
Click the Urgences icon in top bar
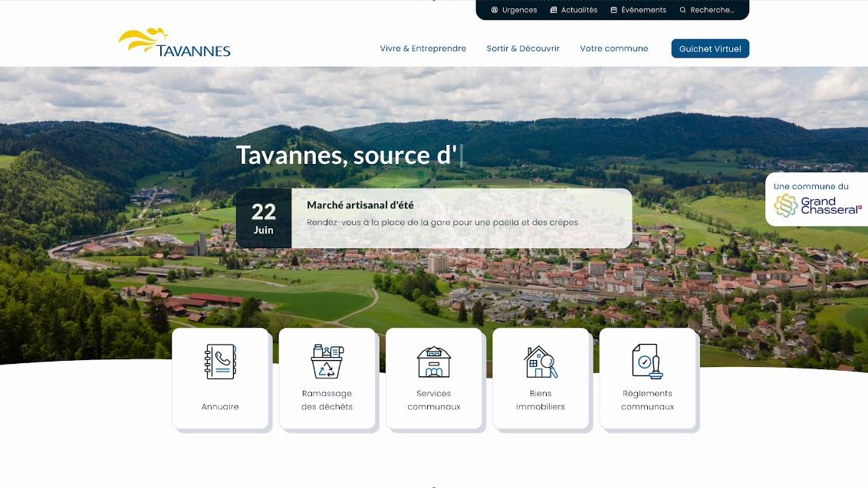495,10
